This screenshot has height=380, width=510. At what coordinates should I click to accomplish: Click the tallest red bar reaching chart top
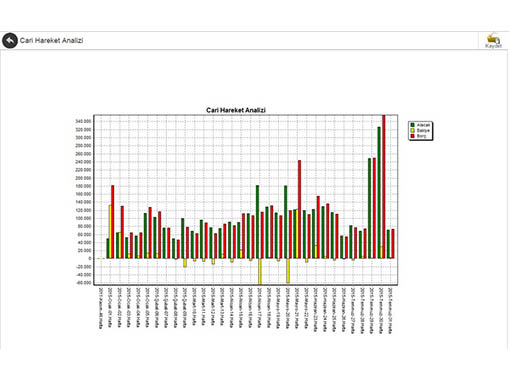coord(384,187)
